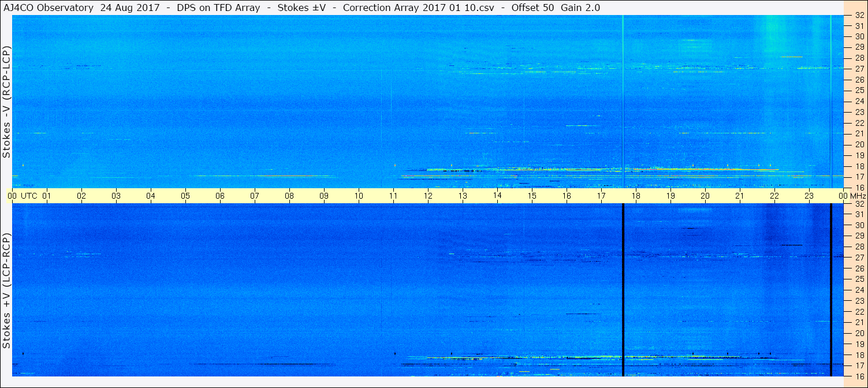Click 16 MHz label of upper Stokes -V panel
The width and height of the screenshot is (868, 388).
click(x=859, y=188)
